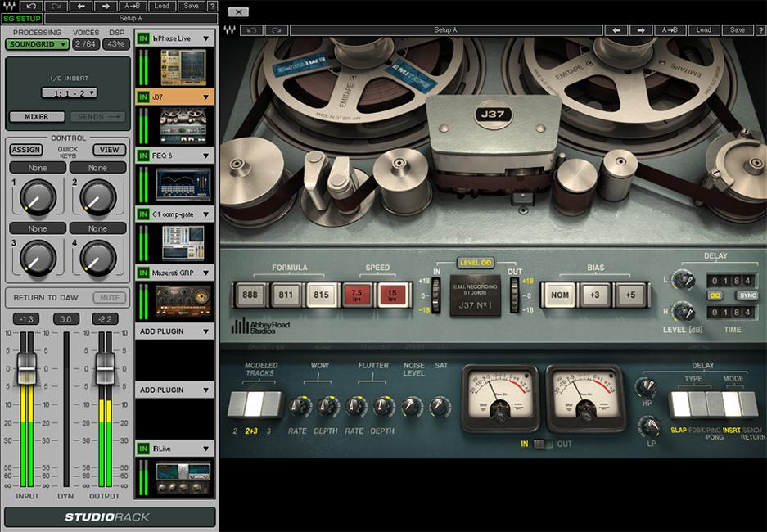Toggle the IN button for REQ 6
The width and height of the screenshot is (767, 532).
coord(143,155)
